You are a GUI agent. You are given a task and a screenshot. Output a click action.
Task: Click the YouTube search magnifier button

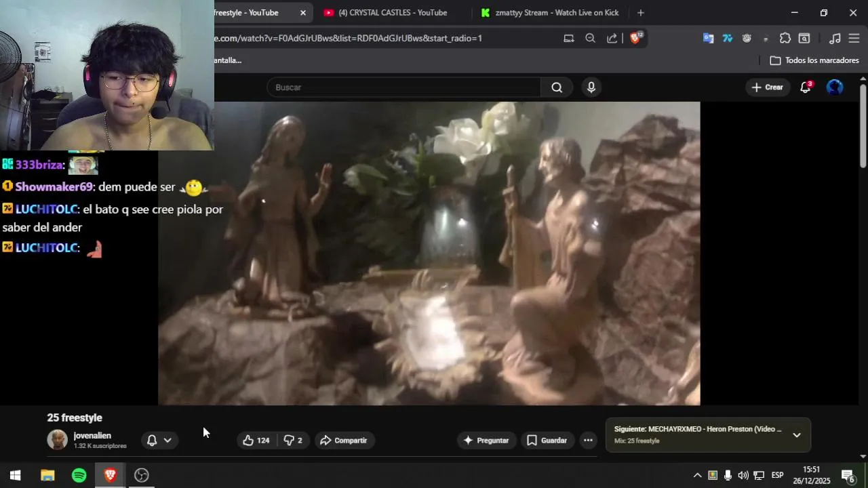pos(557,87)
